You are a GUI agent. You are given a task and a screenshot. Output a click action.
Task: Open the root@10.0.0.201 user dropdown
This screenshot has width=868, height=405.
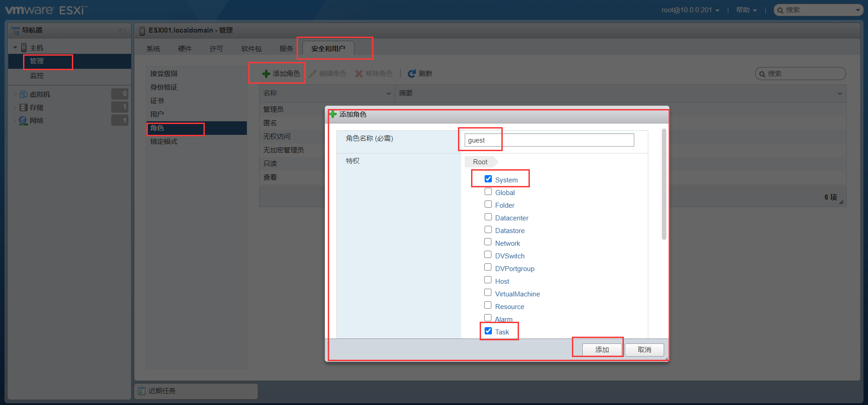tap(690, 10)
